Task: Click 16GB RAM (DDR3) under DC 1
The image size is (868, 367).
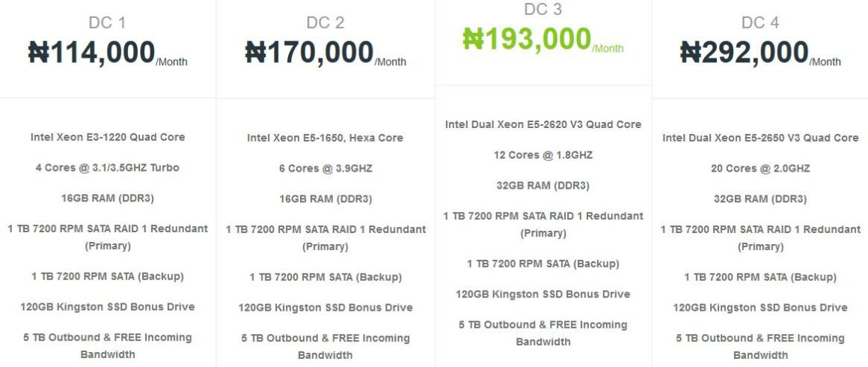Action: click(108, 198)
